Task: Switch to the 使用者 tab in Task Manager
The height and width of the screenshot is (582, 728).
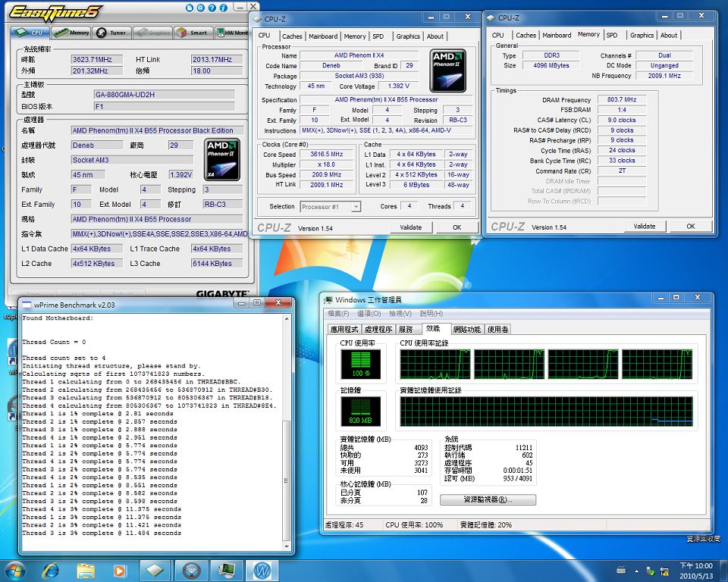Action: click(497, 330)
